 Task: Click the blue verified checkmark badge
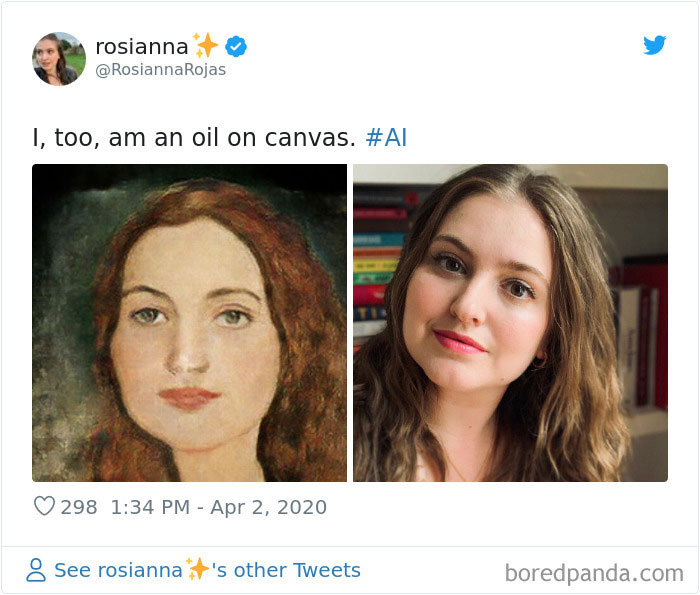pyautogui.click(x=236, y=46)
